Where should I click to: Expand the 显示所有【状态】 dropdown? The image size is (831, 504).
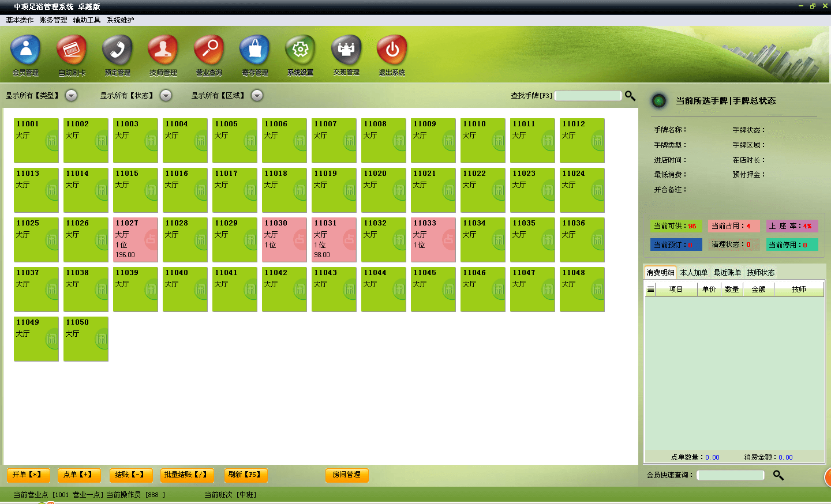[x=166, y=96]
